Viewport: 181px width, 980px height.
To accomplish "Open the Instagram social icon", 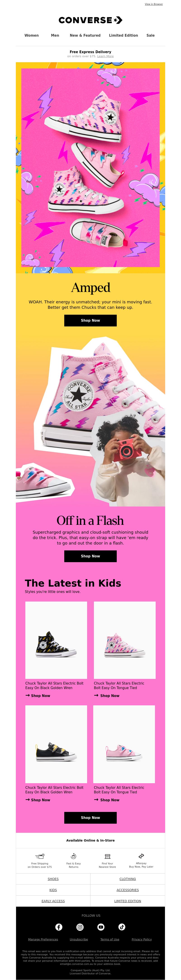I will (80, 927).
